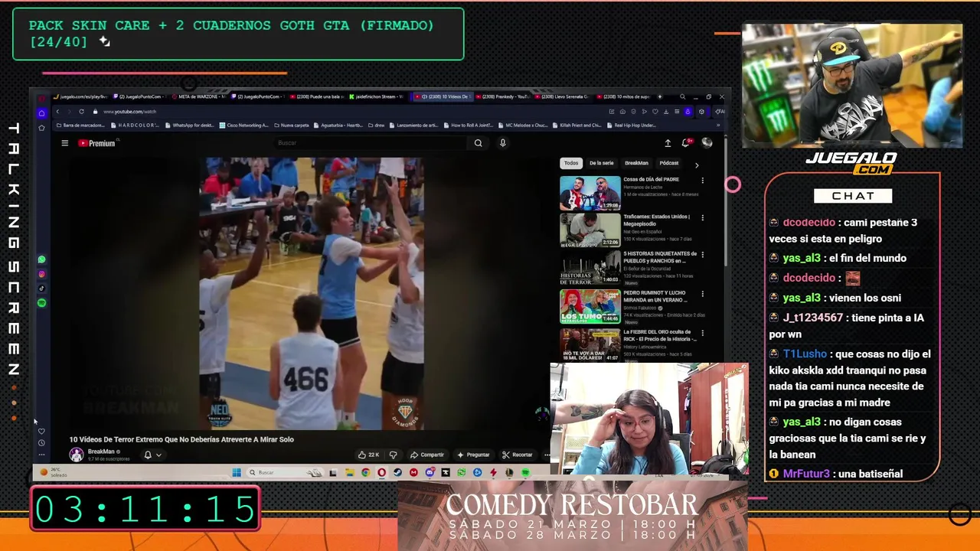Open the Opera sidebar heart icon
The width and height of the screenshot is (980, 551).
[x=41, y=431]
